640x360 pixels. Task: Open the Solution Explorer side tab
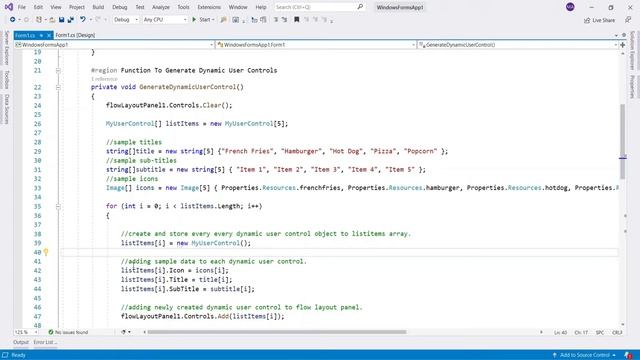click(632, 50)
